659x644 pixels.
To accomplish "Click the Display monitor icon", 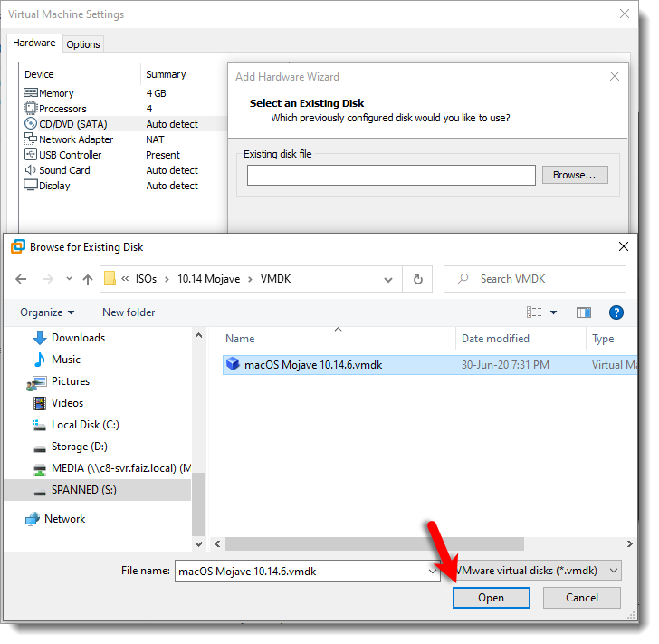I will [x=30, y=185].
